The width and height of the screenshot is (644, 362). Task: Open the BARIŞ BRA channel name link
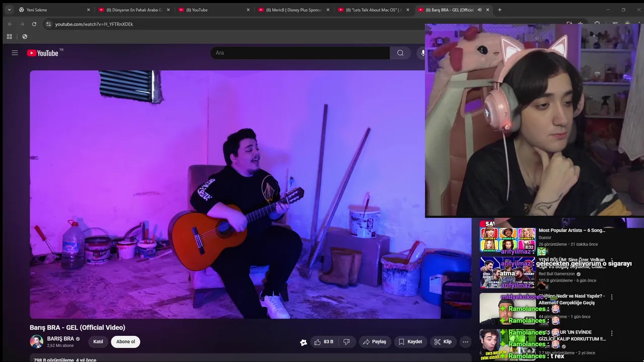(x=60, y=339)
